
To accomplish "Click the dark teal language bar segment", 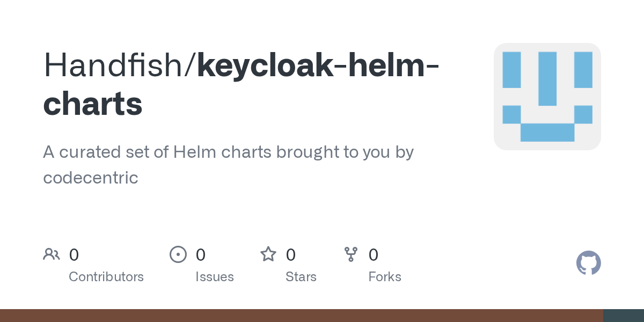I will [624, 316].
